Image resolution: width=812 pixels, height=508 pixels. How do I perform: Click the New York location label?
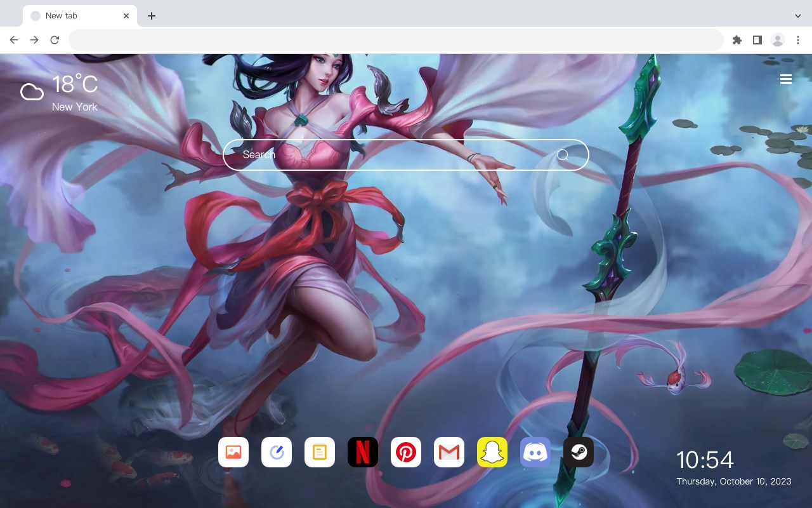[75, 107]
